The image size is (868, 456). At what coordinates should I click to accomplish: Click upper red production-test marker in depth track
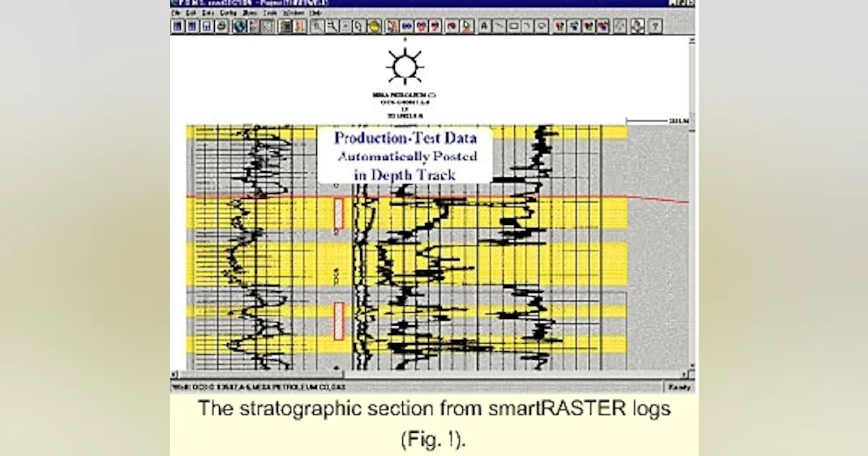coord(339,214)
